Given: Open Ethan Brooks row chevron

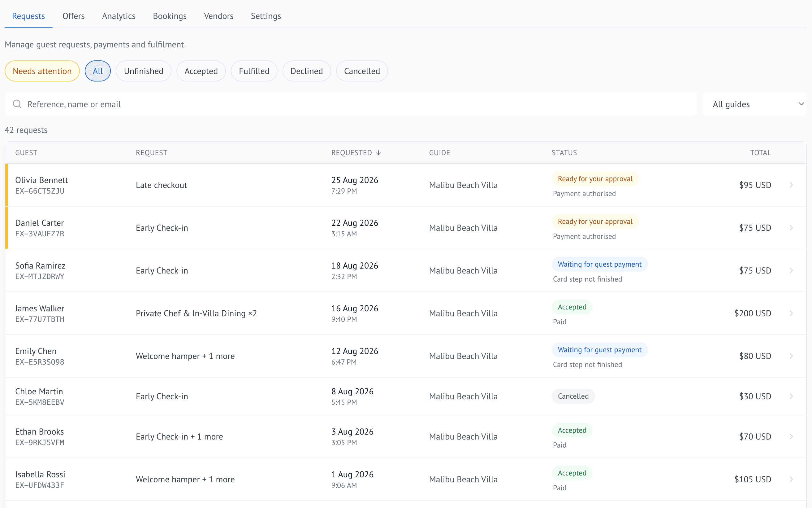Looking at the screenshot, I should pos(791,436).
